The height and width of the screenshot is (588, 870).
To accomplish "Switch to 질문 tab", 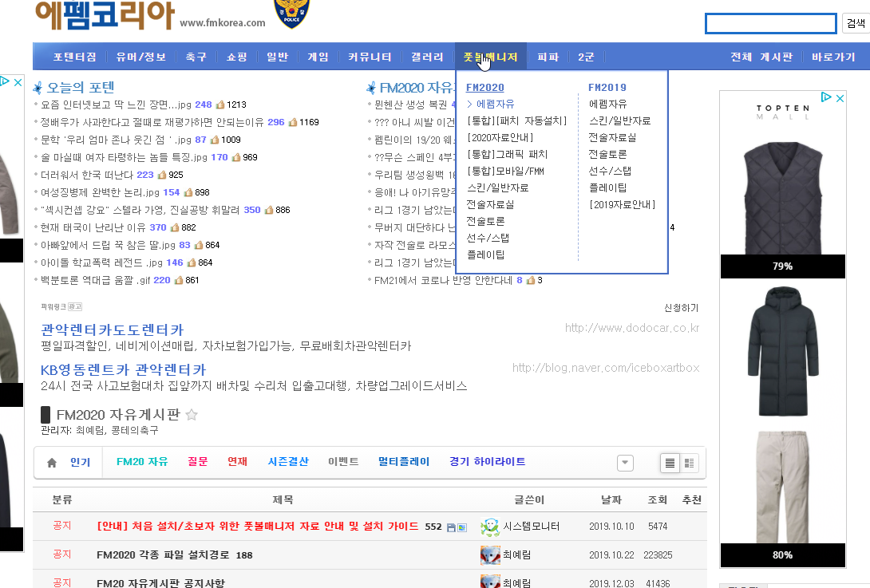I will click(x=197, y=461).
